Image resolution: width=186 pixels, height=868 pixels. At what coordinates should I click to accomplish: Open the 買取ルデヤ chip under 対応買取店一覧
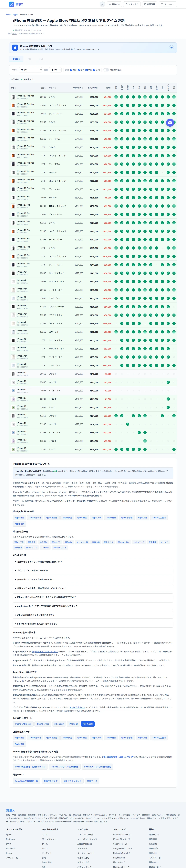tap(56, 542)
